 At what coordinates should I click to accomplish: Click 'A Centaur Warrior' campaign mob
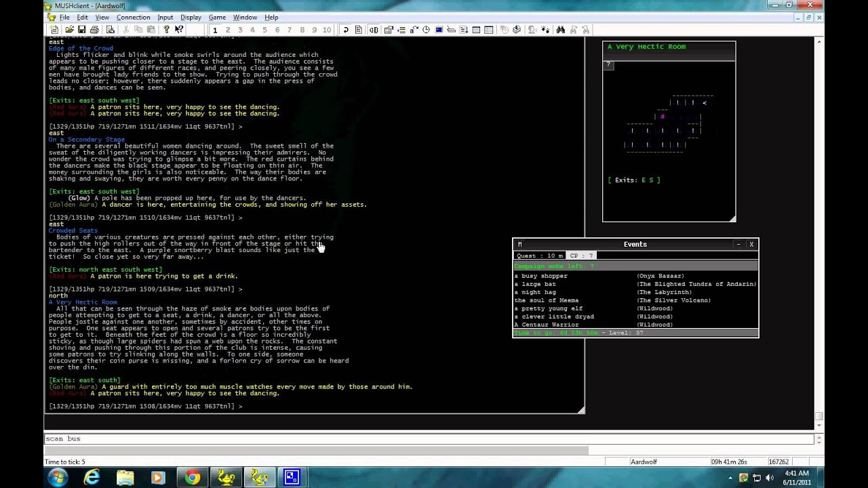click(546, 325)
